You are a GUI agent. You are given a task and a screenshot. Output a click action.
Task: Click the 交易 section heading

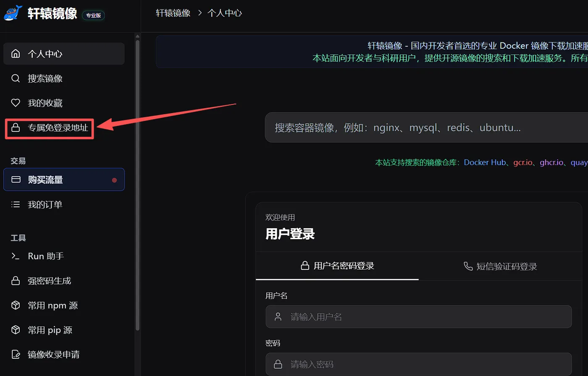point(18,161)
